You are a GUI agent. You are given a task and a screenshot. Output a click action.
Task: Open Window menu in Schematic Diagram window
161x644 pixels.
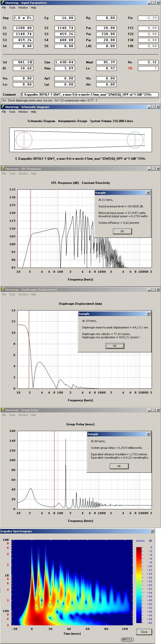pyautogui.click(x=23, y=112)
